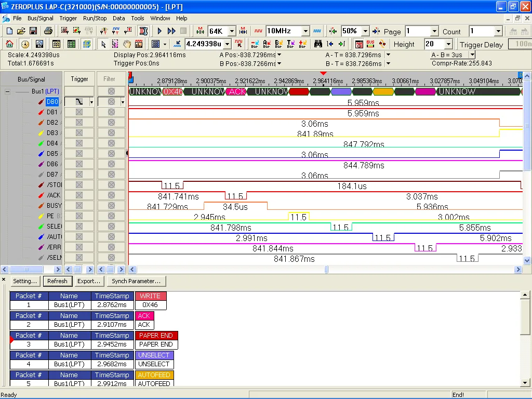The image size is (532, 399).
Task: Click the B Bar go-to icon
Action: pyautogui.click(x=278, y=44)
